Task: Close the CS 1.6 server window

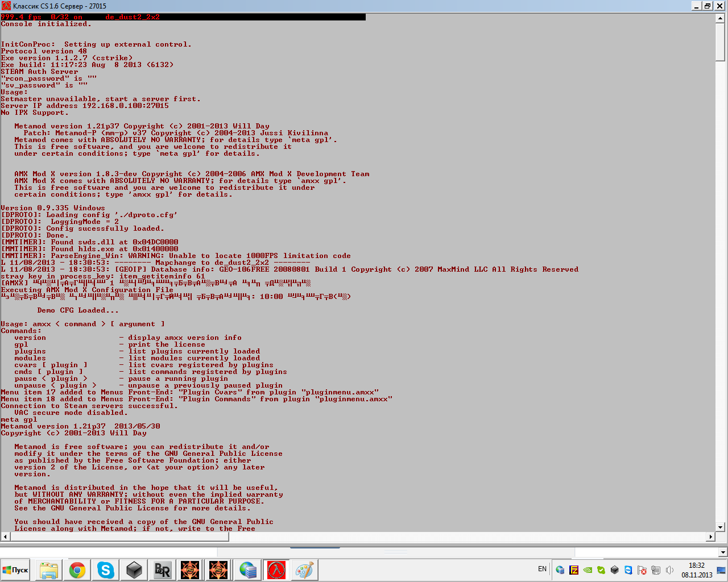Action: point(720,6)
